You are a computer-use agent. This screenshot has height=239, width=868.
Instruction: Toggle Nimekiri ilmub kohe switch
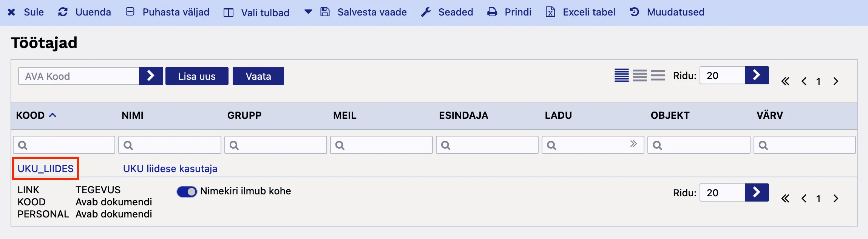coord(187,192)
